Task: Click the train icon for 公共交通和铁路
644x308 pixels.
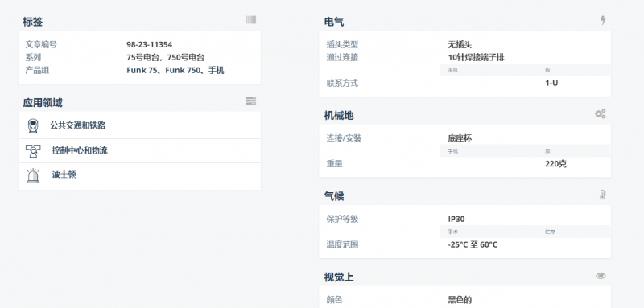Action: [x=33, y=125]
